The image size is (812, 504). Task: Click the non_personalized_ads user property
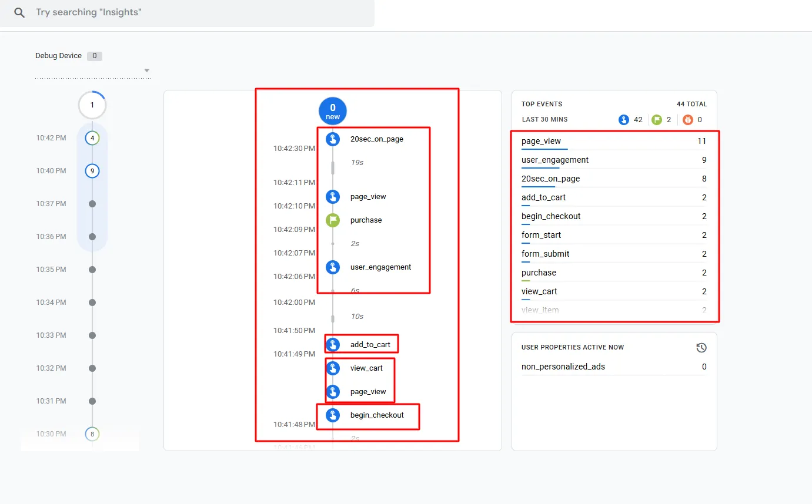pos(563,367)
